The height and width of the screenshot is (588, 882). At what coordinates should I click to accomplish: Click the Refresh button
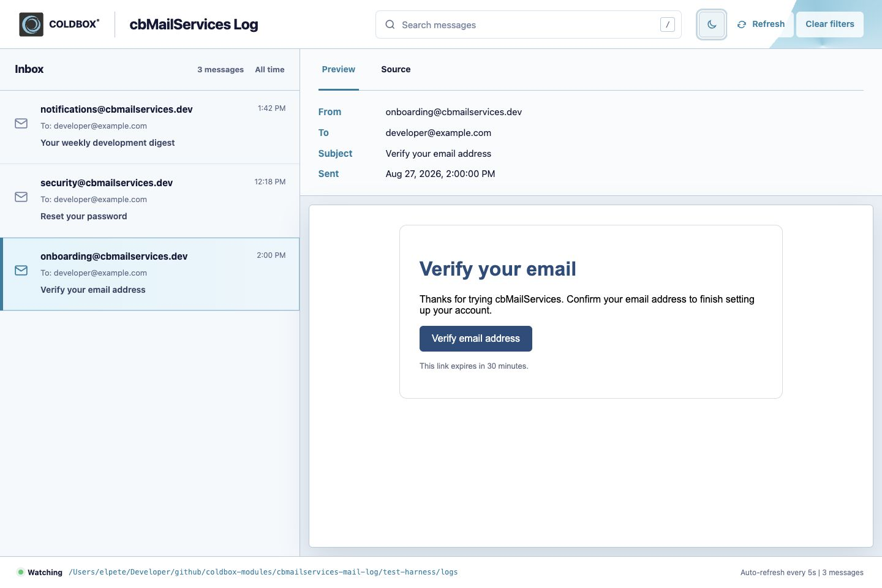coord(761,24)
